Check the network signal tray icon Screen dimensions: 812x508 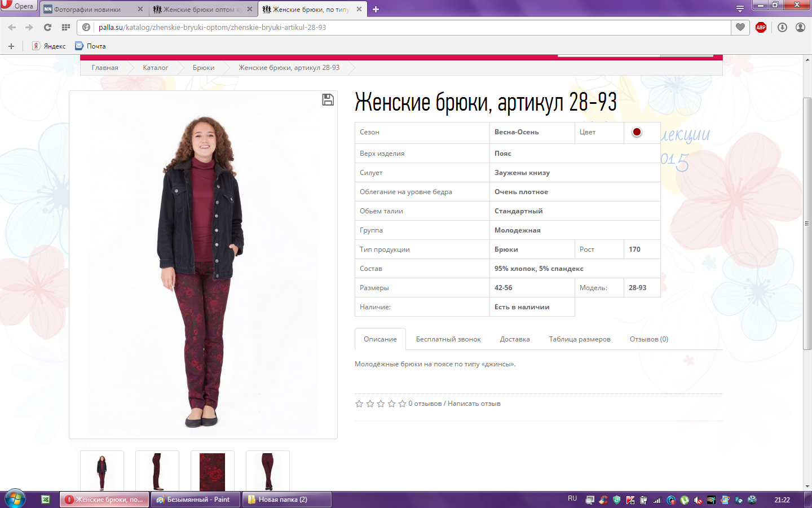(x=657, y=500)
